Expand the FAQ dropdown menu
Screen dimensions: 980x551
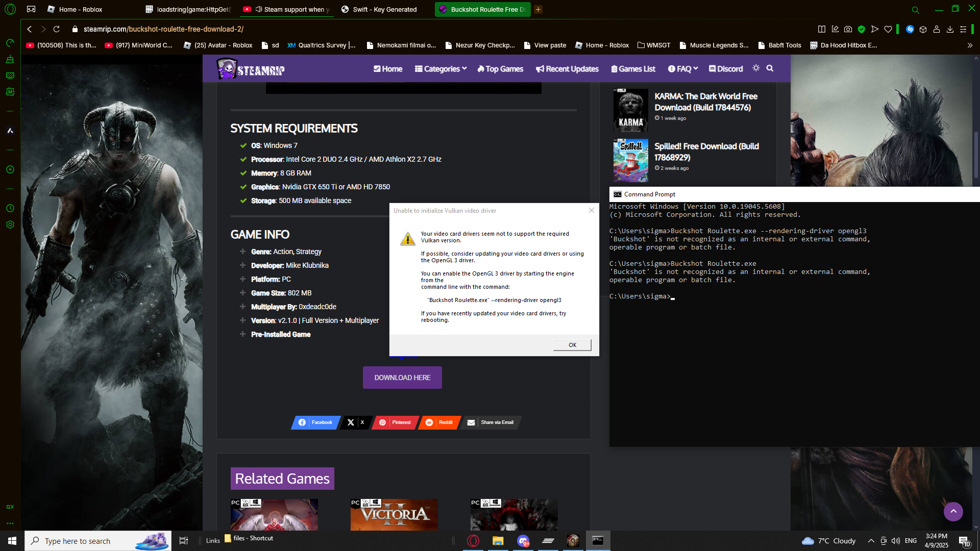[x=683, y=69]
